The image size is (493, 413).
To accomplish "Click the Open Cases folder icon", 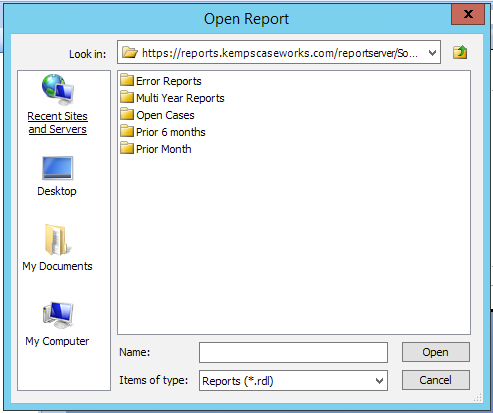I will [x=127, y=114].
